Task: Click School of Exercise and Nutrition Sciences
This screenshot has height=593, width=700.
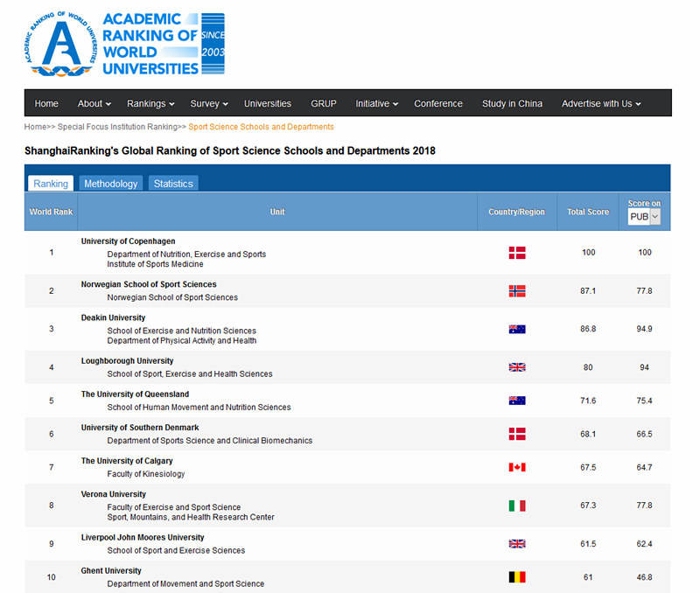Action: click(x=182, y=331)
